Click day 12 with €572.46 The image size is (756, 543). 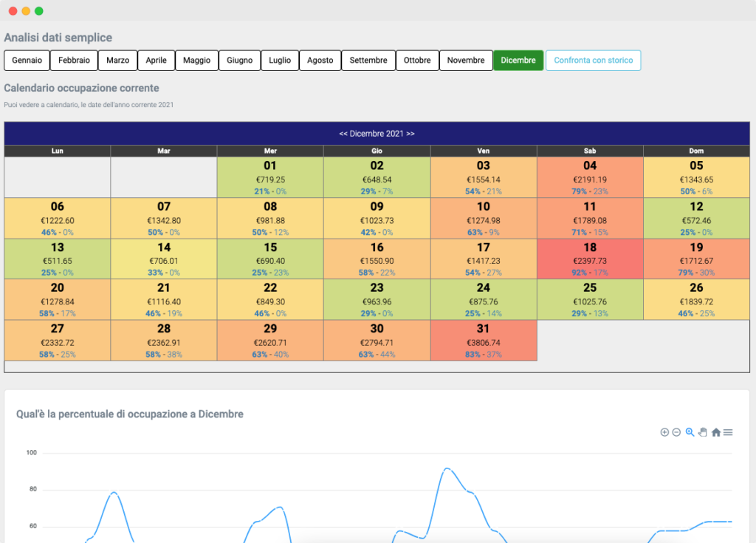[x=696, y=218]
